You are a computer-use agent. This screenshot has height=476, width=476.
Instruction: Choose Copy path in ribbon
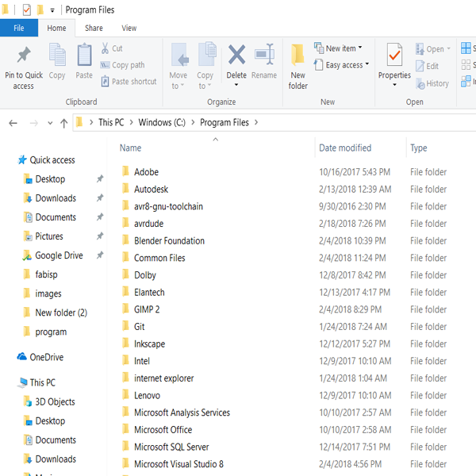click(123, 65)
